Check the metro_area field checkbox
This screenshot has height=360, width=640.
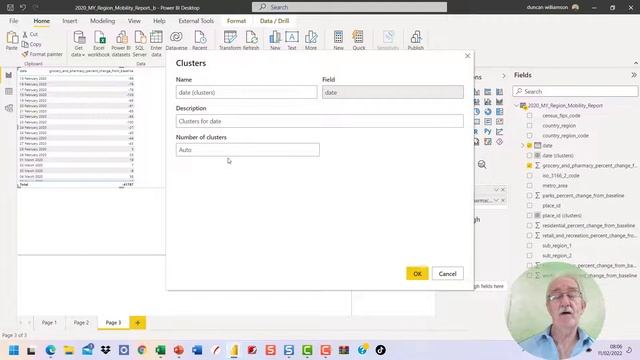529,186
